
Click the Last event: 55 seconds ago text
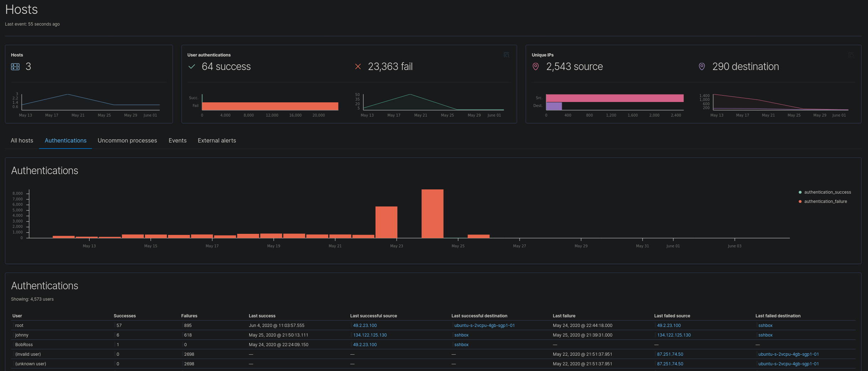coord(32,24)
